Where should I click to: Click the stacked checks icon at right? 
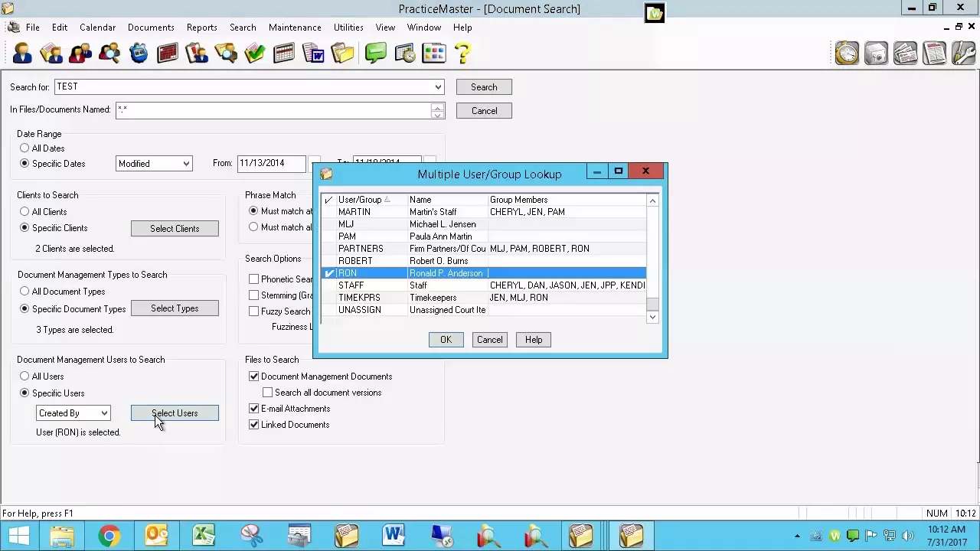[906, 53]
